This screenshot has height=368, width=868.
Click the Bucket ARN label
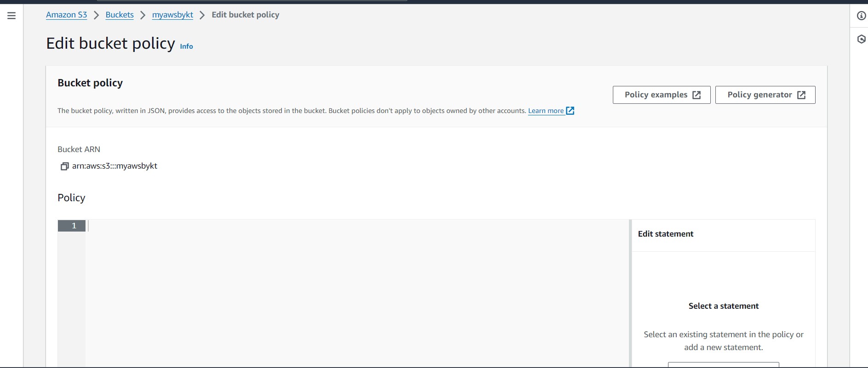pyautogui.click(x=79, y=149)
